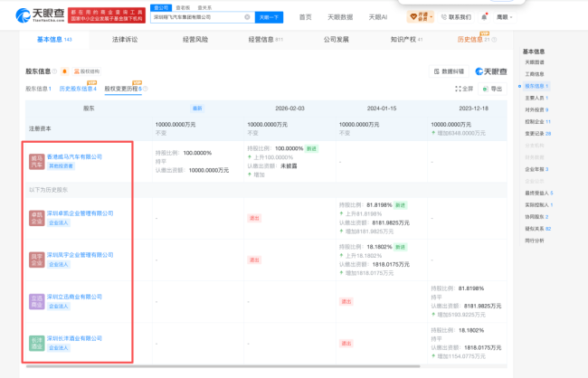Screen dimensions: 588x378
Task: Open the user account dropdown
Action: (x=505, y=17)
